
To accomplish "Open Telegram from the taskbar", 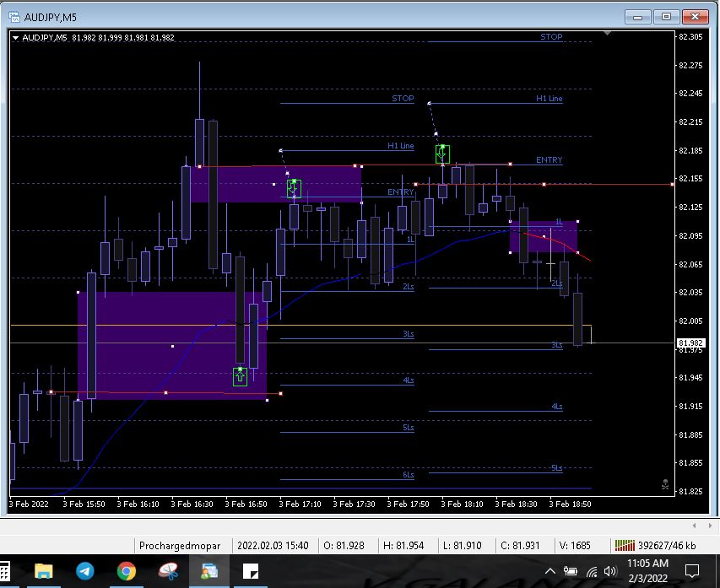I will [x=85, y=571].
